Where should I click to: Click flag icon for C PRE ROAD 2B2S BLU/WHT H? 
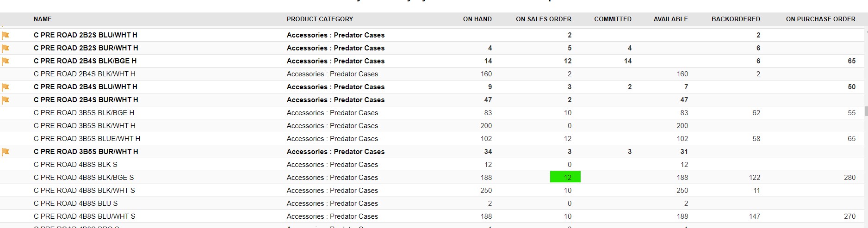pyautogui.click(x=6, y=35)
